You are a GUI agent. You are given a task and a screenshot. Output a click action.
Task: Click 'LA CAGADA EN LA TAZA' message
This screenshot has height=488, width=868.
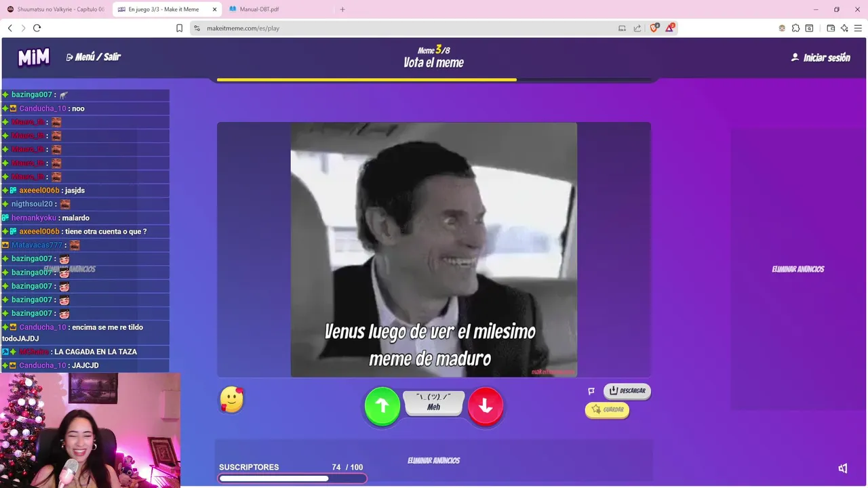(x=96, y=352)
